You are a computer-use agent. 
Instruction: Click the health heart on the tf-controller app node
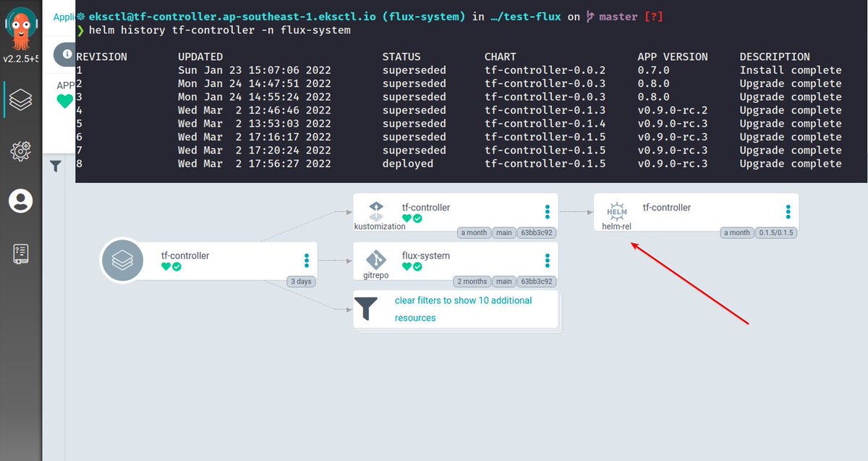point(166,267)
